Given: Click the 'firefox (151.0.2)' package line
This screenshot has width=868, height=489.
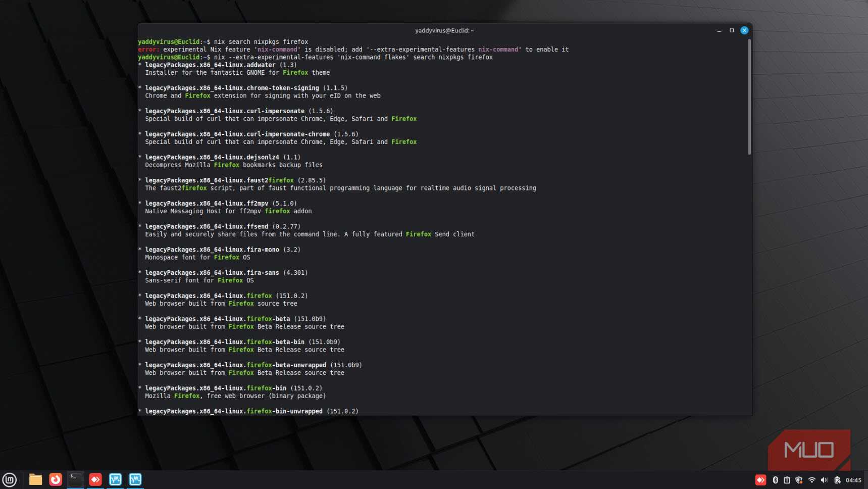Looking at the screenshot, I should click(223, 296).
